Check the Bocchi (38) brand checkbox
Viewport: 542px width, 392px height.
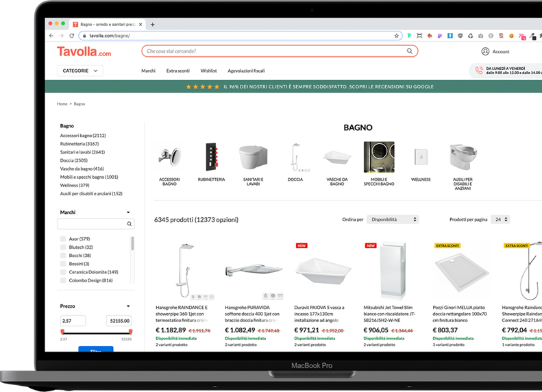(x=63, y=256)
